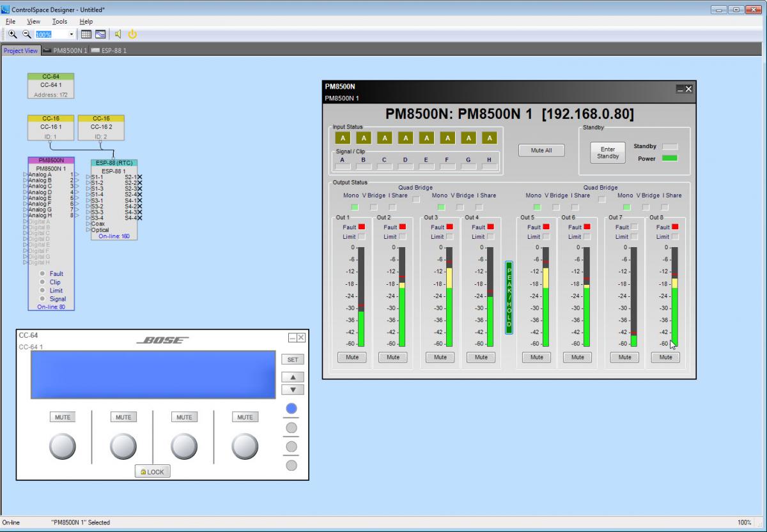The height and width of the screenshot is (532, 767).
Task: Toggle the vertical PEAK/HOLD button
Action: (509, 297)
